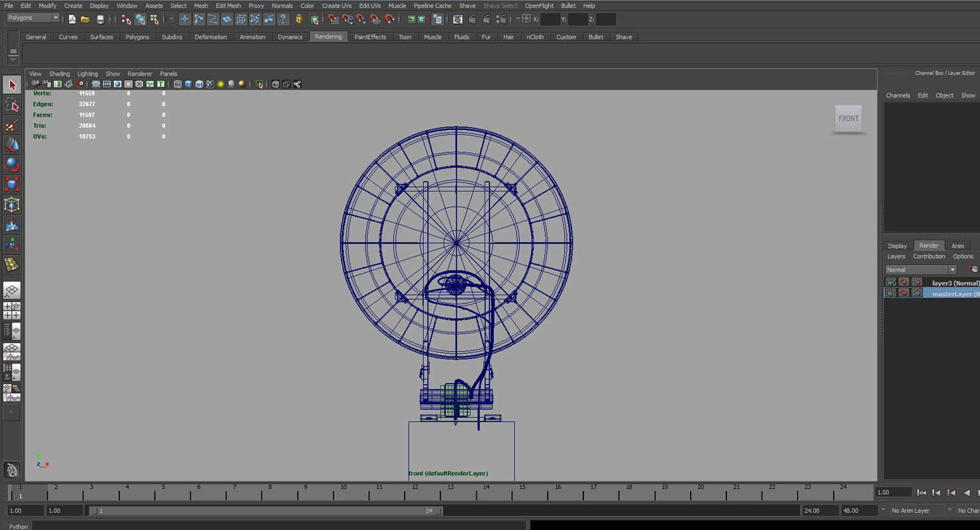980x530 pixels.
Task: Activate the Scale tool
Action: click(12, 184)
